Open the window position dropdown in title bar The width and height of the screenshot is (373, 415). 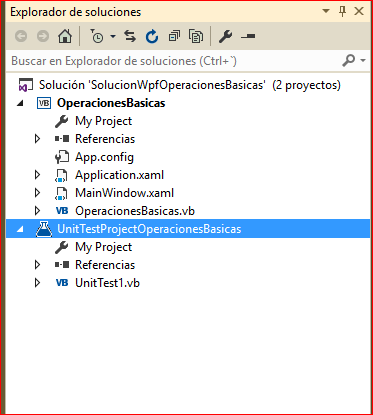pyautogui.click(x=326, y=11)
